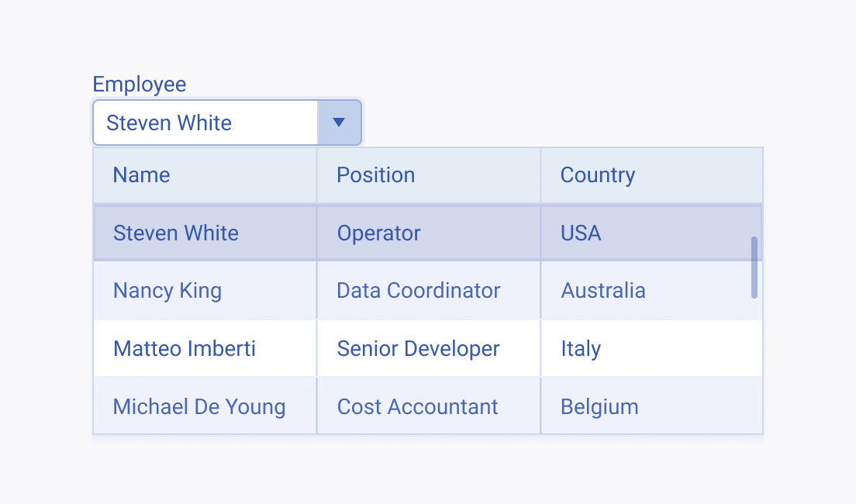Pick the Michael De Young row
The width and height of the screenshot is (856, 504).
[x=428, y=406]
